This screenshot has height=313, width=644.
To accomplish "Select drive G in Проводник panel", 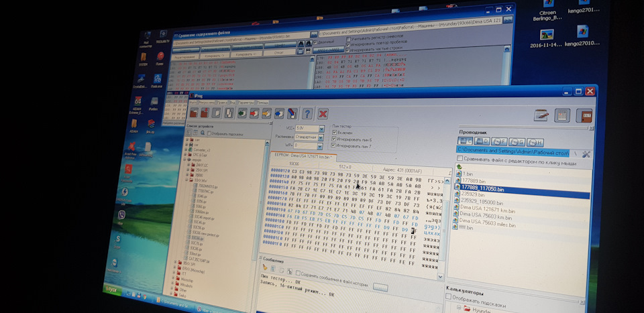I will click(x=517, y=142).
